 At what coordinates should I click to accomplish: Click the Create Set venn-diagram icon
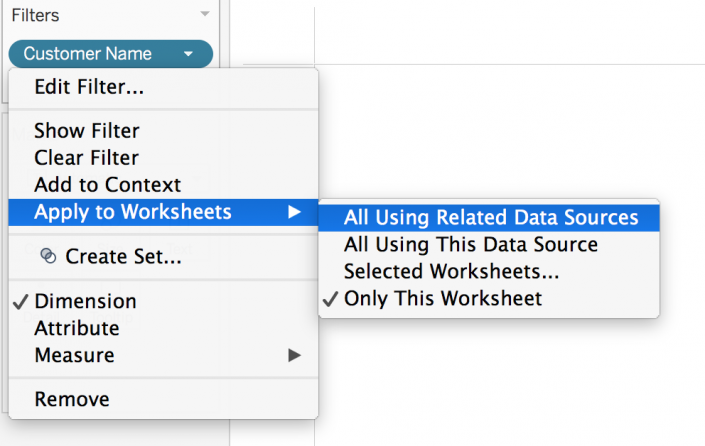[48, 256]
